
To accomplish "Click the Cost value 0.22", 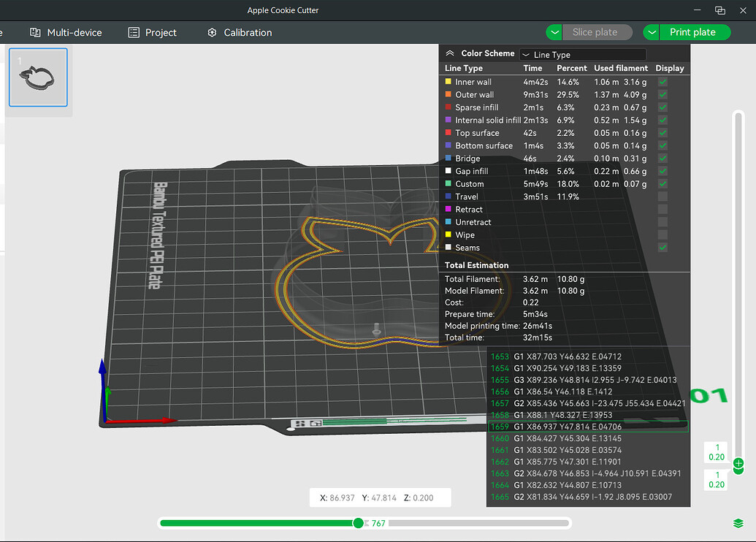I will tap(531, 302).
